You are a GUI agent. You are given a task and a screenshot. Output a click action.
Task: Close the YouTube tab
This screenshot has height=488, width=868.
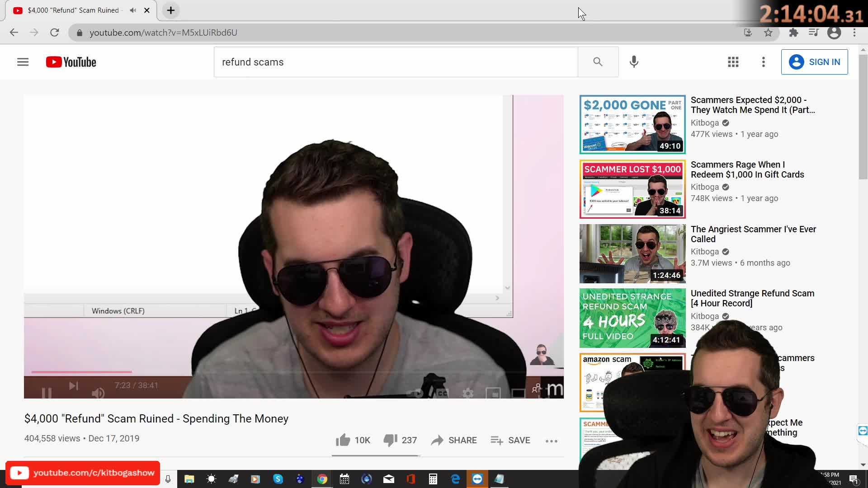[x=147, y=10]
